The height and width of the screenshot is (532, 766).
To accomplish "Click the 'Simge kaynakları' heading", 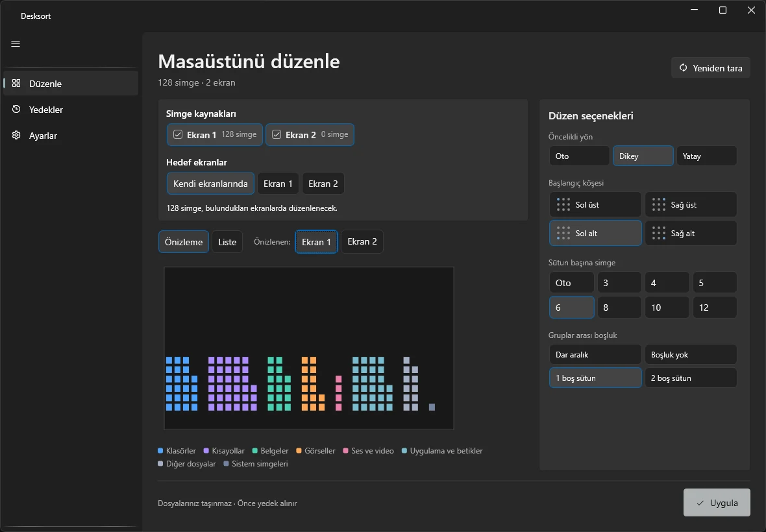I will click(x=201, y=114).
